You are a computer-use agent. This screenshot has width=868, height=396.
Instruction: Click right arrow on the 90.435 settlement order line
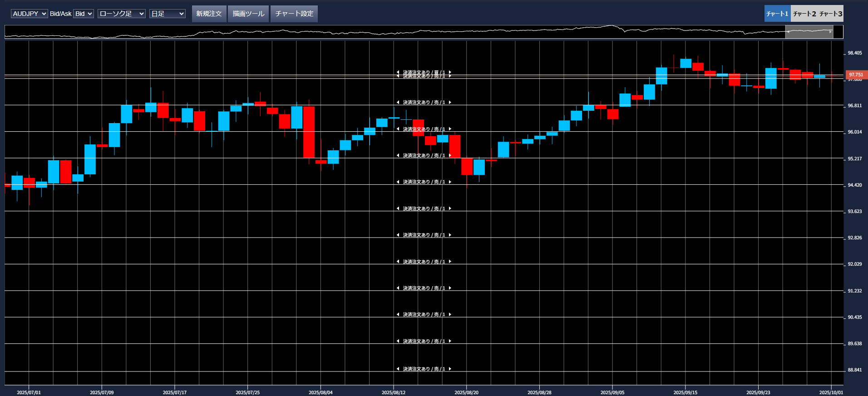click(x=450, y=315)
